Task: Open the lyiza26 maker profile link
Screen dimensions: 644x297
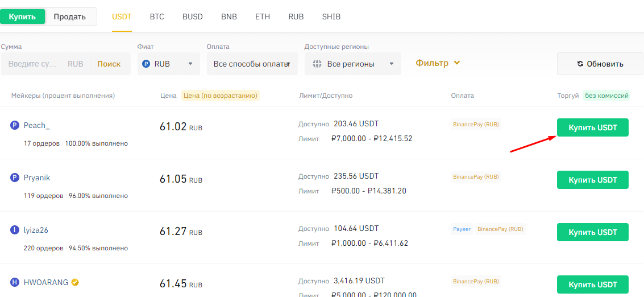Action: 36,230
